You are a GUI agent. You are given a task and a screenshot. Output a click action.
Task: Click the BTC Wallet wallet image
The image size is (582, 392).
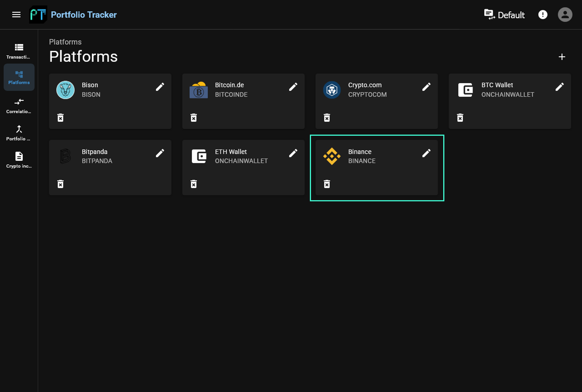465,90
